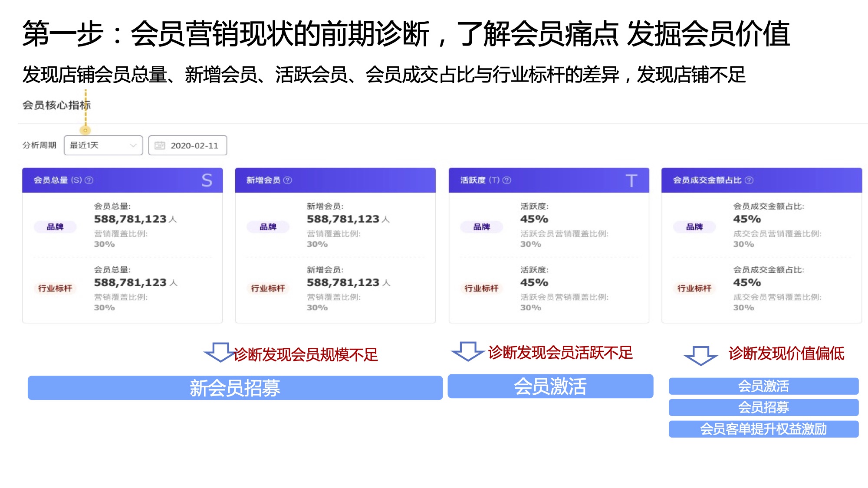This screenshot has height=488, width=868.
Task: Click help icon beside 会员成交金额占比
Action: pyautogui.click(x=749, y=180)
